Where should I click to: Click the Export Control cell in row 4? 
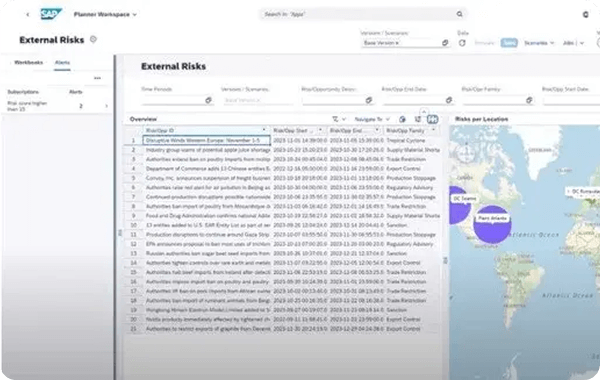click(x=412, y=169)
